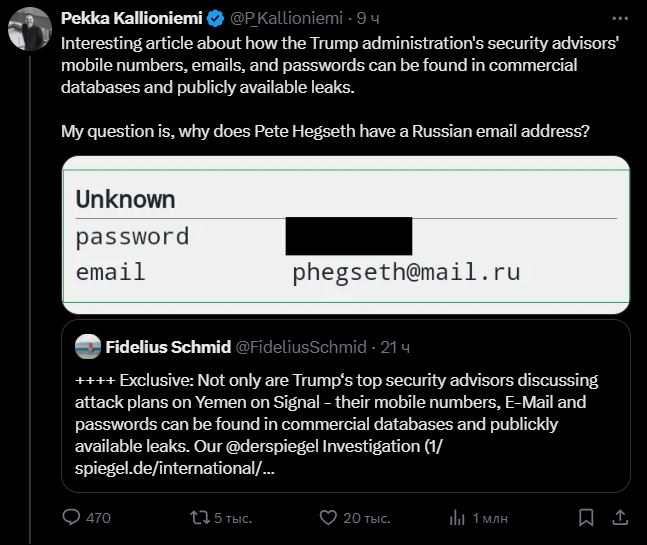Click the @FideliusSchmid handle
This screenshot has height=545, width=647.
[300, 347]
